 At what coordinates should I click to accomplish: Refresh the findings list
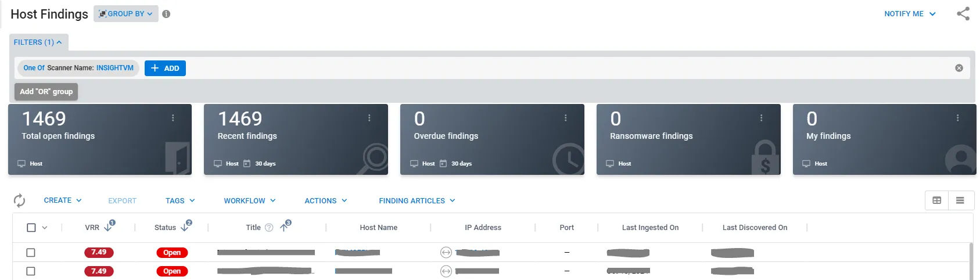19,200
